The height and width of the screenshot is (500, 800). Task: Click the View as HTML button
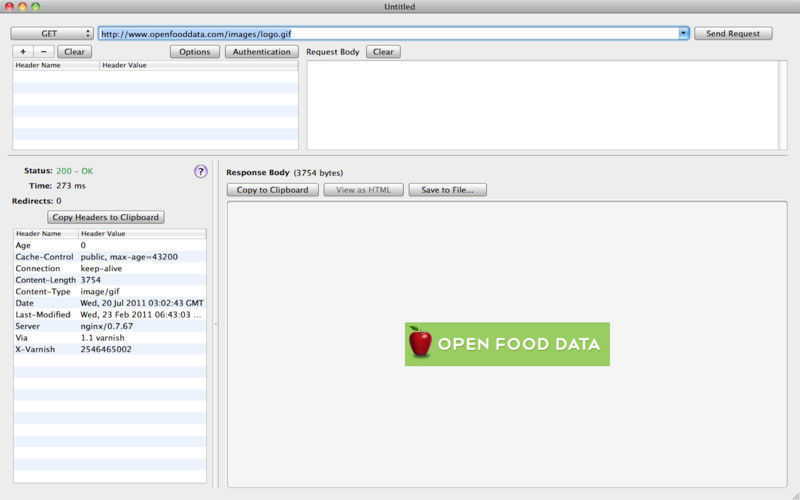pos(363,190)
